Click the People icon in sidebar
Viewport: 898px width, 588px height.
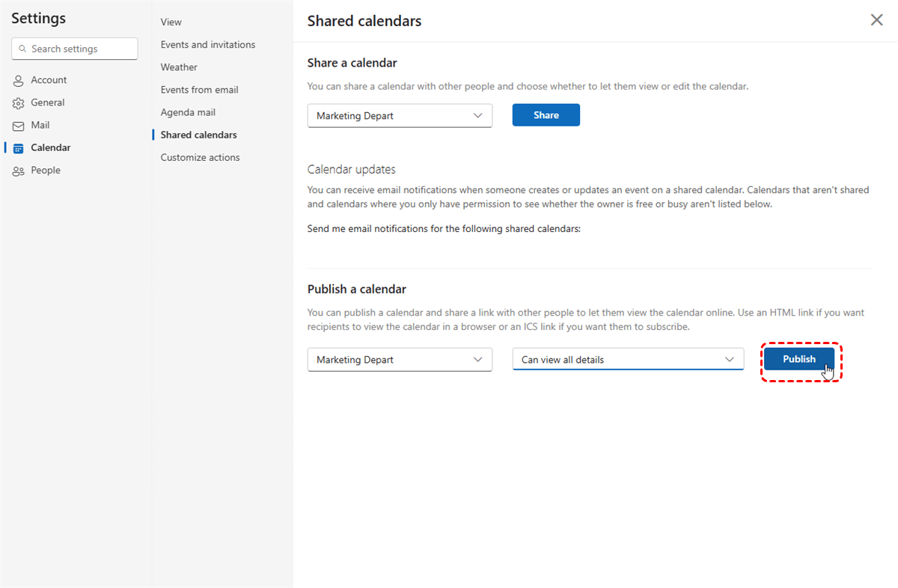pyautogui.click(x=19, y=171)
